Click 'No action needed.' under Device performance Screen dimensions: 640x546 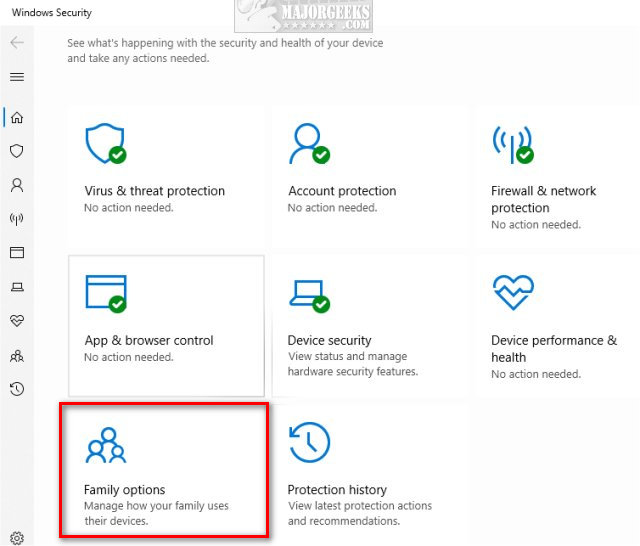536,374
